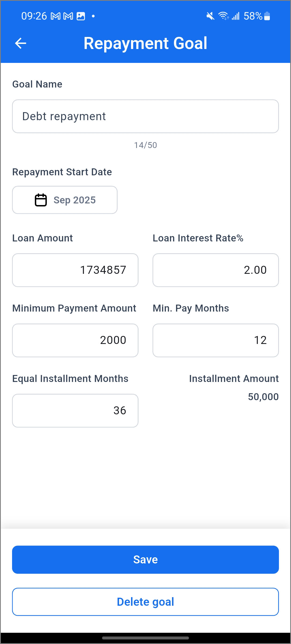Image resolution: width=291 pixels, height=644 pixels.
Task: Tap the cellular signal bars icon
Action: click(236, 16)
